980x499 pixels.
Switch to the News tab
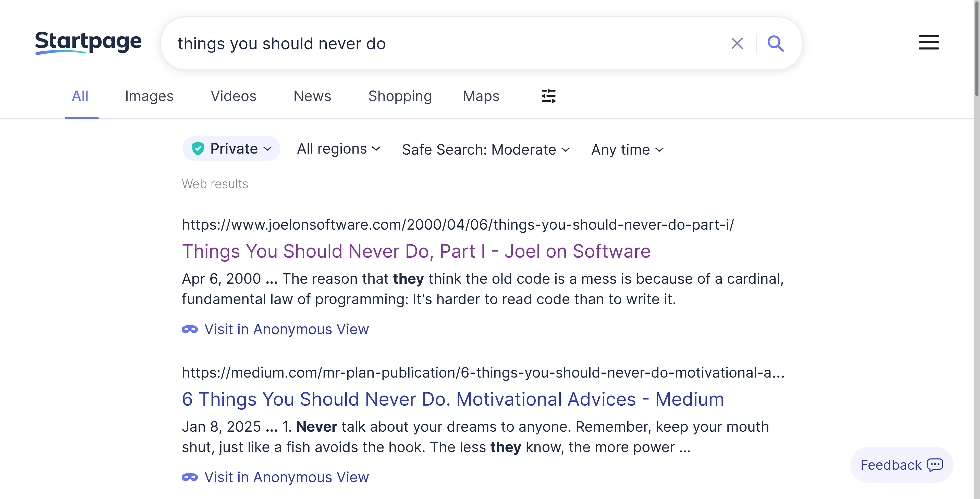(312, 96)
